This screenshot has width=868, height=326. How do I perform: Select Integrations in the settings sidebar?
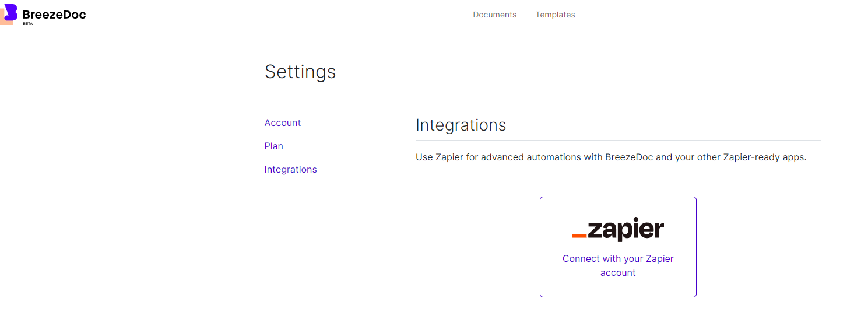tap(291, 169)
